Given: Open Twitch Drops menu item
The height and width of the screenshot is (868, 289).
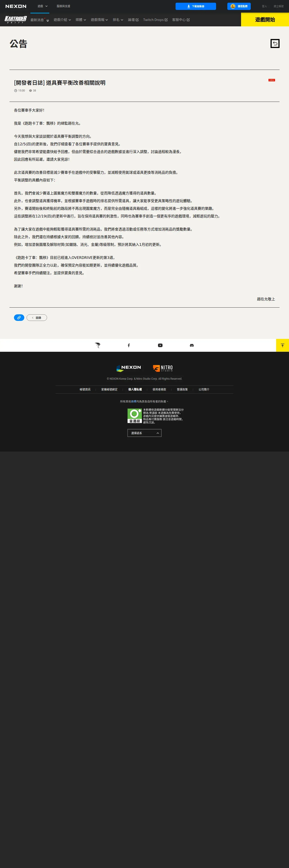Looking at the screenshot, I should (155, 20).
